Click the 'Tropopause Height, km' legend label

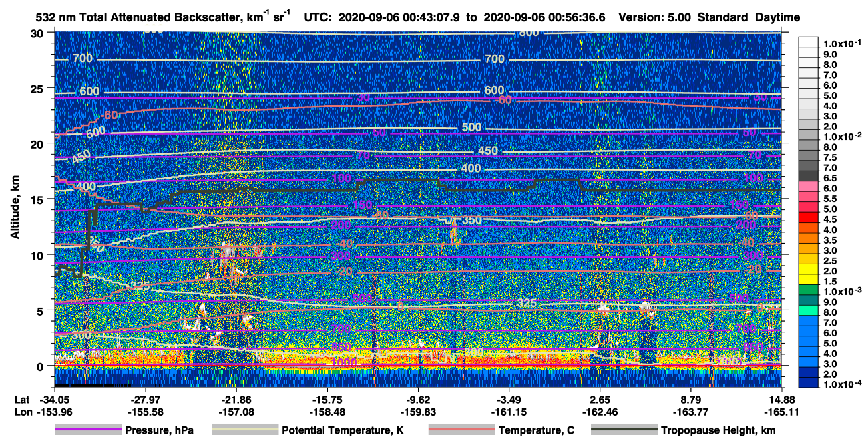pos(718,430)
